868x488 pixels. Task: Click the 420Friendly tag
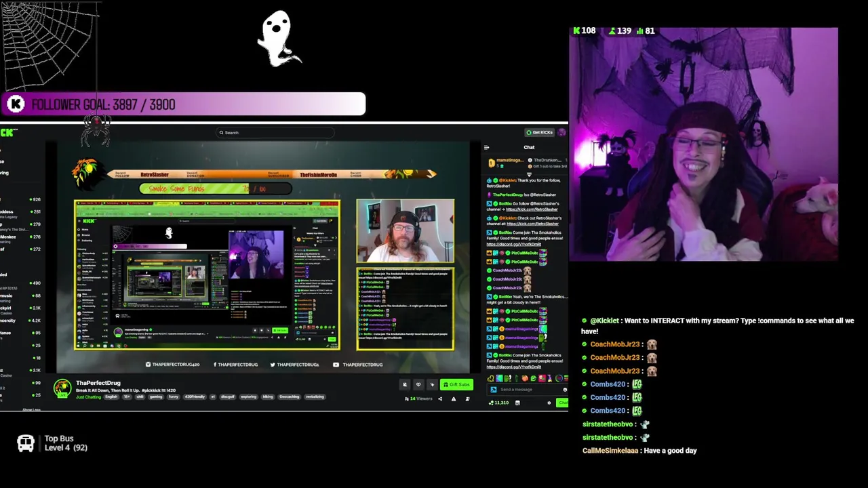[195, 397]
